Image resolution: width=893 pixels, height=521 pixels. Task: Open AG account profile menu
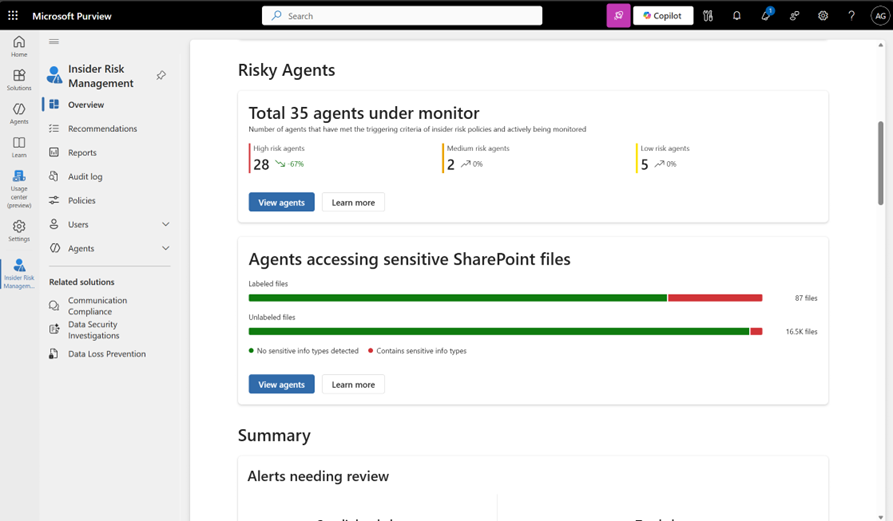(880, 15)
